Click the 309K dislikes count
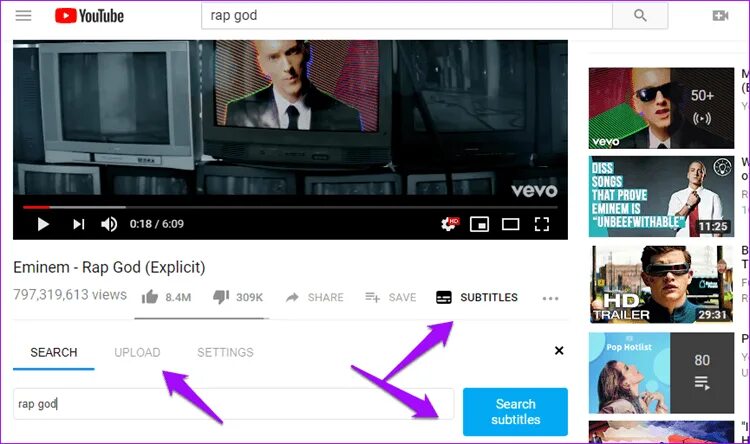Screen dimensions: 750x444 pyautogui.click(x=249, y=298)
